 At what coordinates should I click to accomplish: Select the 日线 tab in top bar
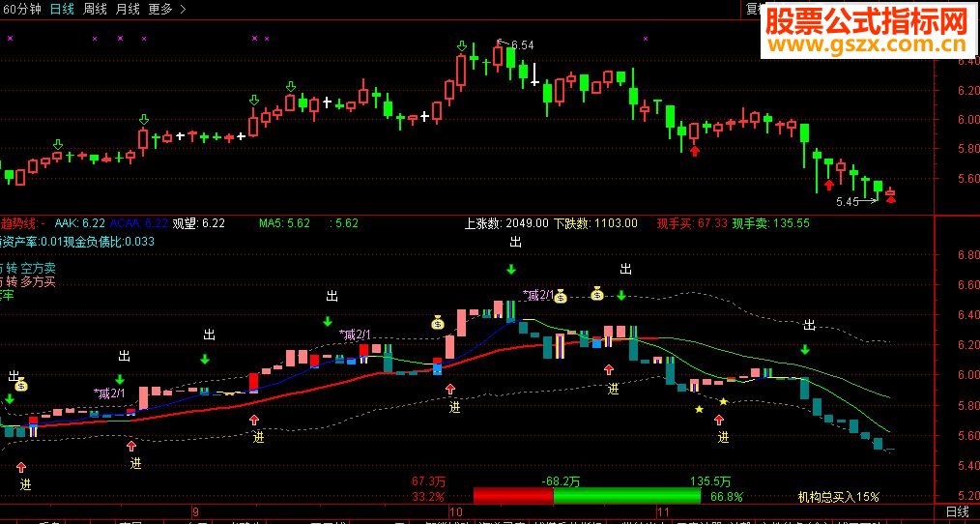[x=62, y=9]
